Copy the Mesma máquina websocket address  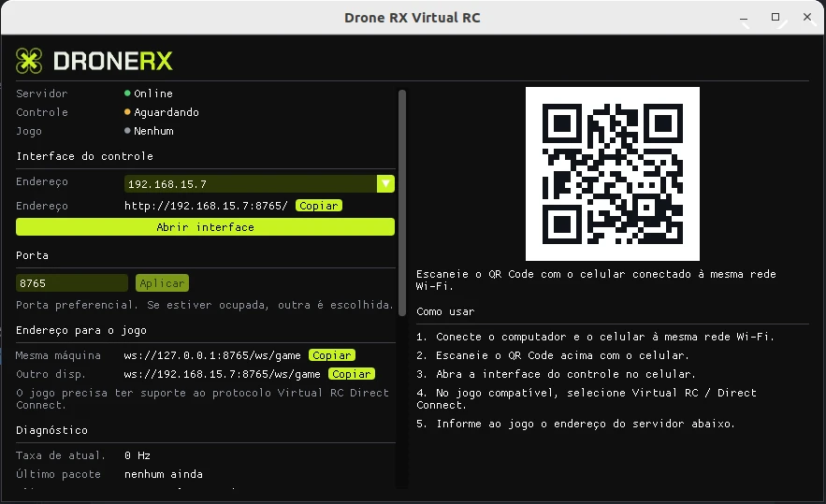pyautogui.click(x=332, y=355)
